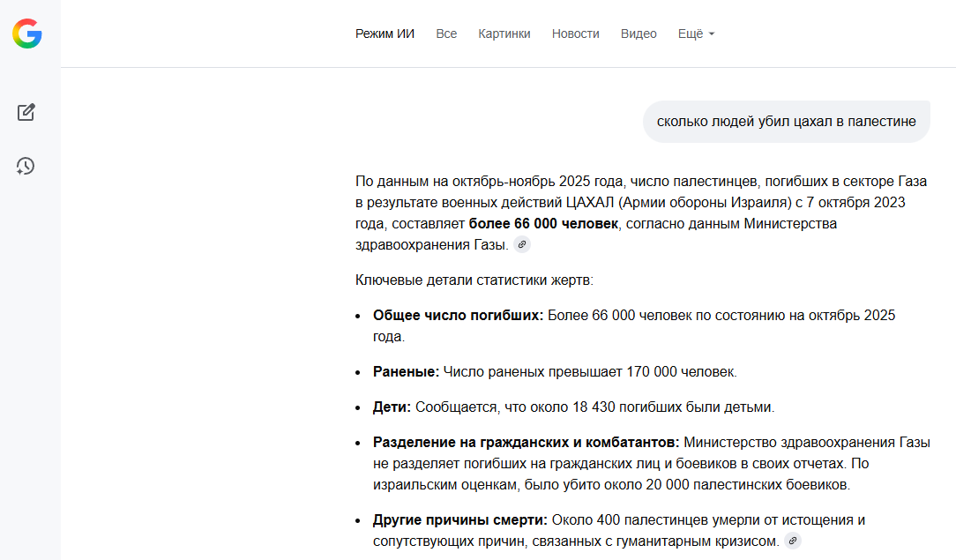
Task: Click the bold "более 66 000 человек" text
Action: (543, 224)
